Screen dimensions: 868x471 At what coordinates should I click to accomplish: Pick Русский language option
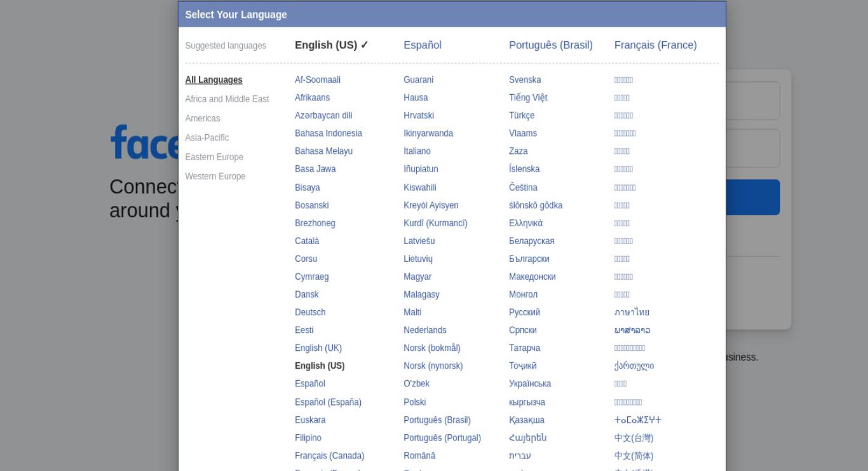524,313
